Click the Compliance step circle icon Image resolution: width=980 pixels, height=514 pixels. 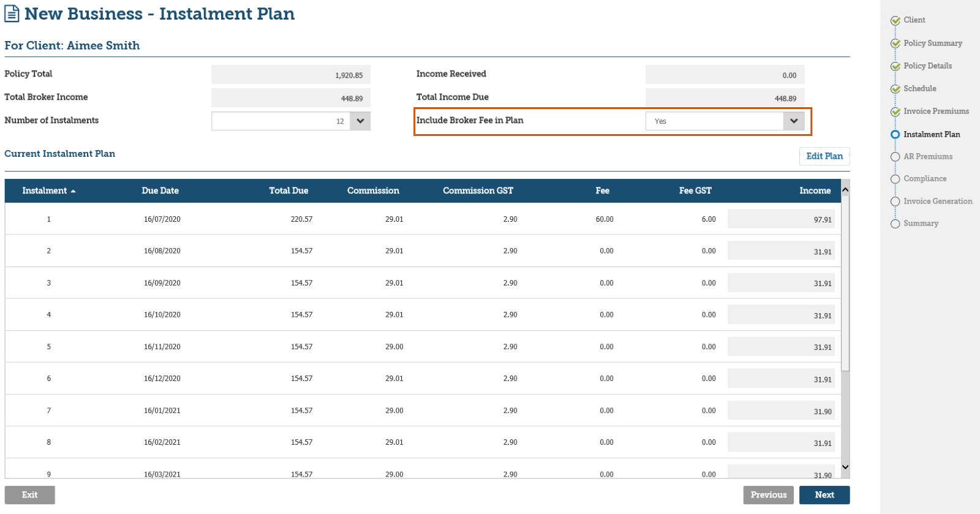pyautogui.click(x=895, y=179)
